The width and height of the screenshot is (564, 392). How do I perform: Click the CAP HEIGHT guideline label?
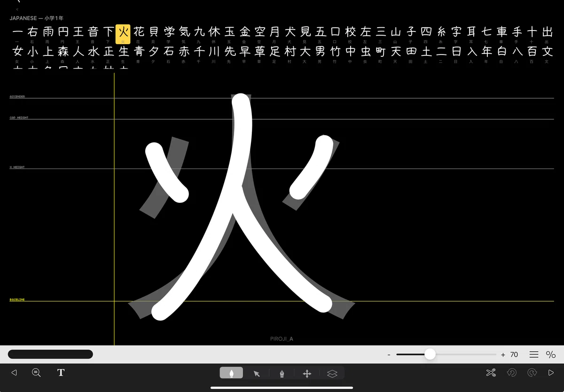coord(19,118)
